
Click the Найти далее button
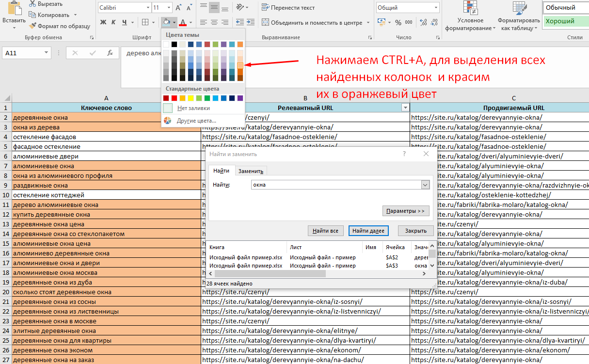pyautogui.click(x=368, y=231)
